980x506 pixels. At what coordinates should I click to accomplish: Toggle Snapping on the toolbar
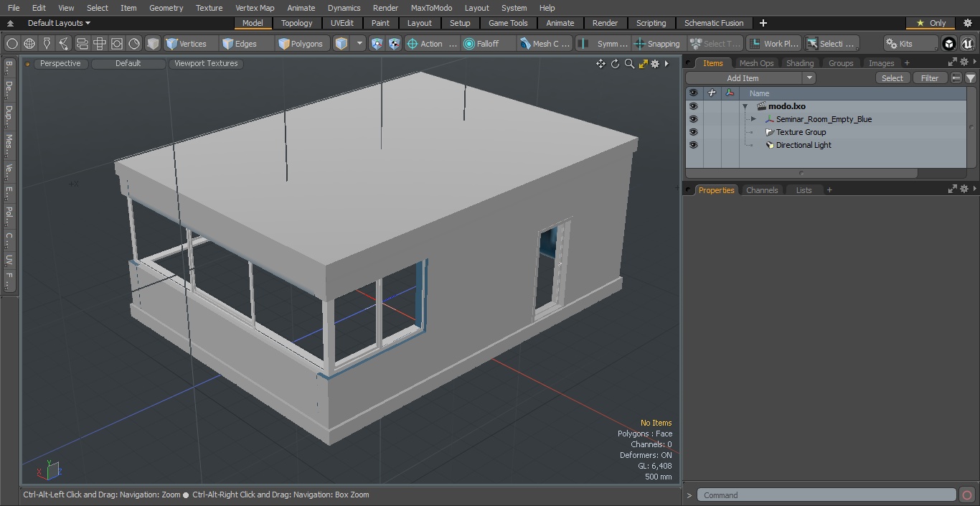click(657, 44)
